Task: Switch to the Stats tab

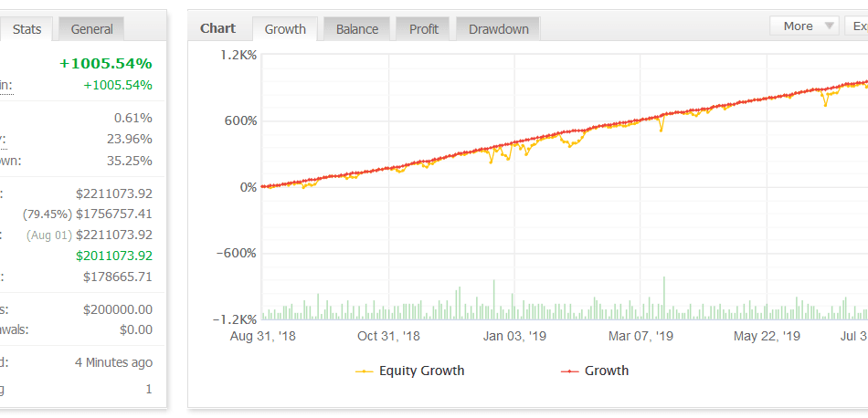Action: click(x=26, y=29)
